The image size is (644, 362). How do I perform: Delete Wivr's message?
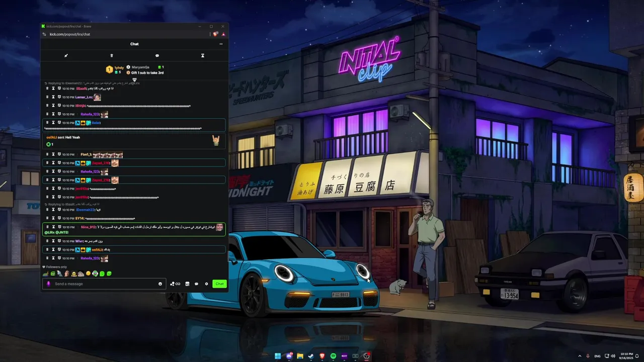pyautogui.click(x=47, y=241)
